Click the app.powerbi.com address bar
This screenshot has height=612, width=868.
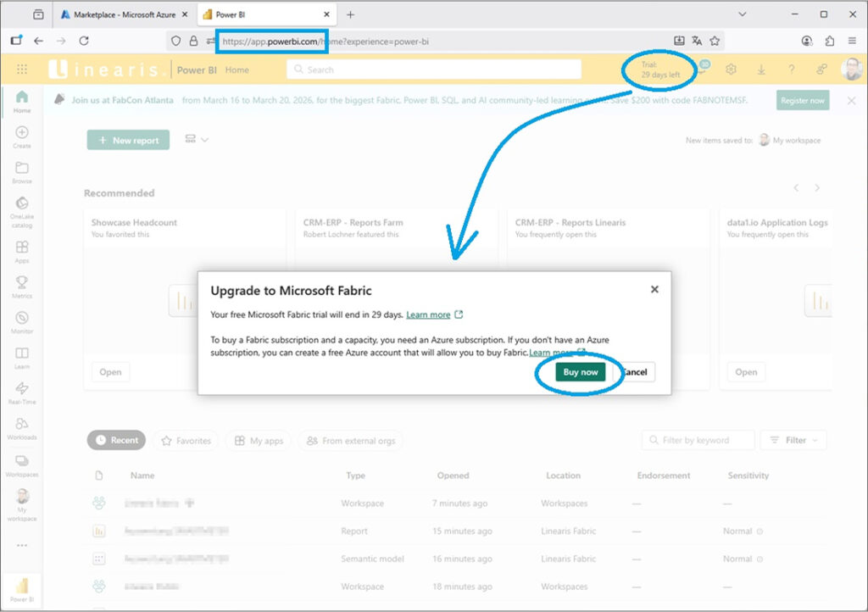click(x=445, y=41)
